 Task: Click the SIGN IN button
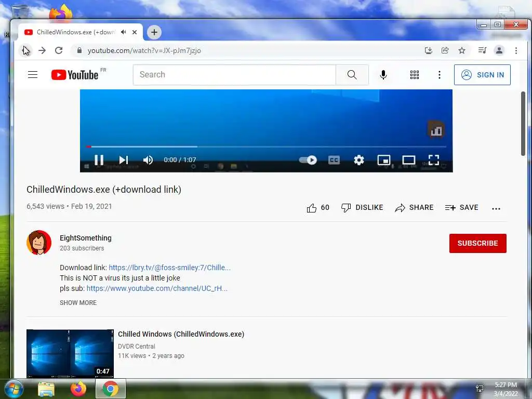click(x=482, y=75)
